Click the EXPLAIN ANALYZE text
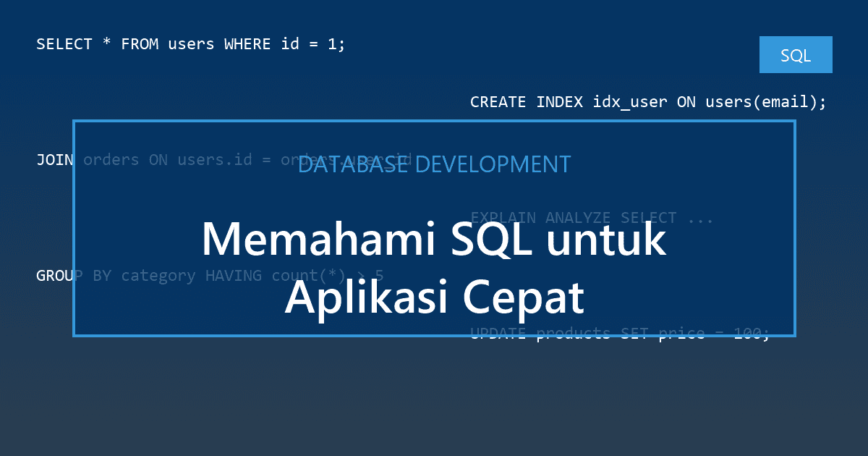This screenshot has width=868, height=456. (x=591, y=217)
